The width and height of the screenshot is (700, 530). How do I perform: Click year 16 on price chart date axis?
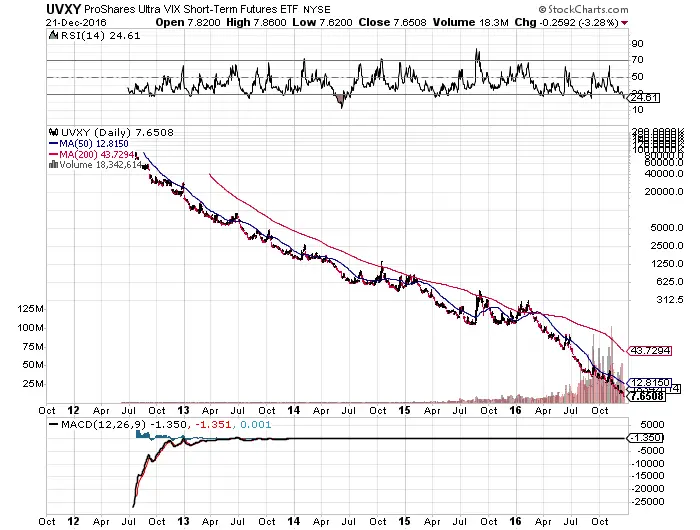(515, 410)
